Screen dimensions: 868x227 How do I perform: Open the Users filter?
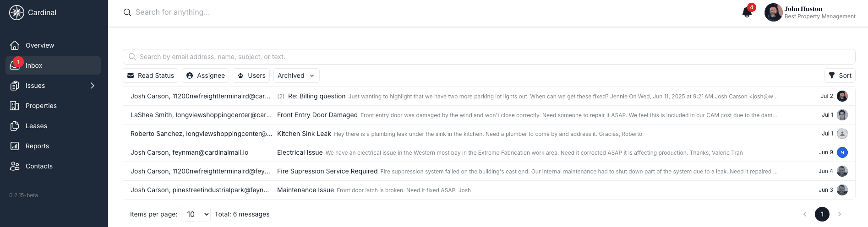click(251, 76)
